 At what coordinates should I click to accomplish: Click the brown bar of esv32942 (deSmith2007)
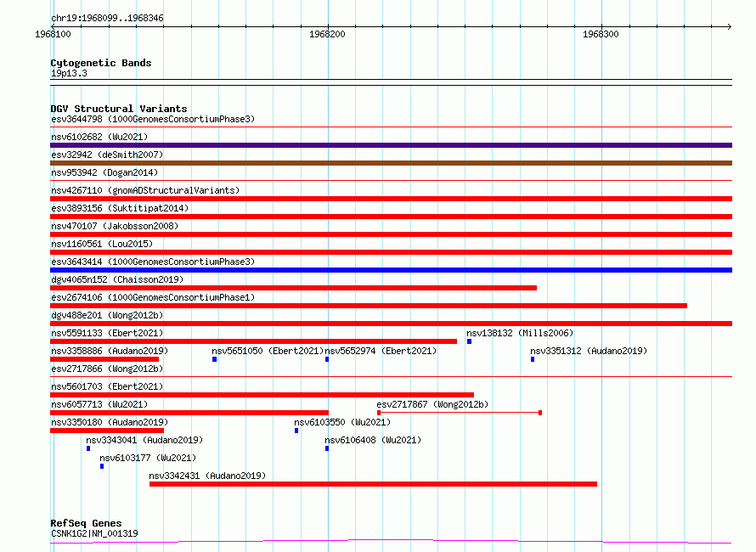[391, 163]
